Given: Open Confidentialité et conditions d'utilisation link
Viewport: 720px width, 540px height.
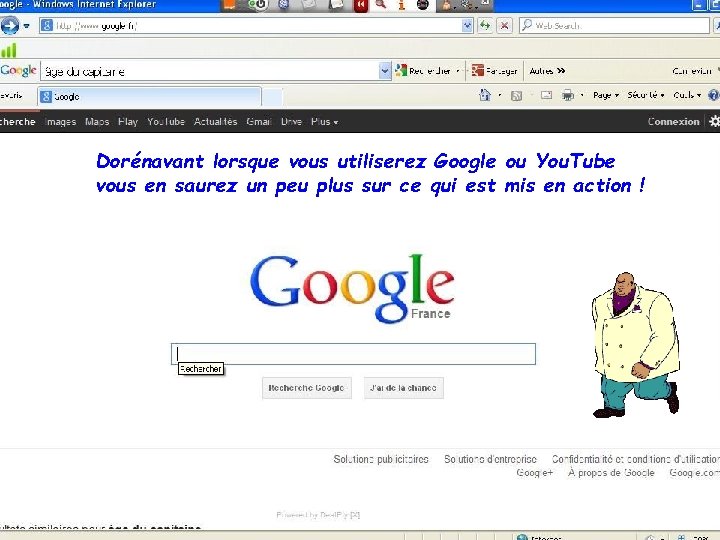Looking at the screenshot, I should pos(636,459).
